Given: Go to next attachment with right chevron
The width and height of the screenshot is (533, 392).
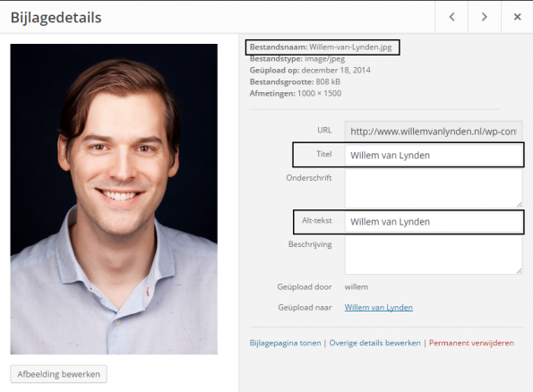Looking at the screenshot, I should (485, 17).
